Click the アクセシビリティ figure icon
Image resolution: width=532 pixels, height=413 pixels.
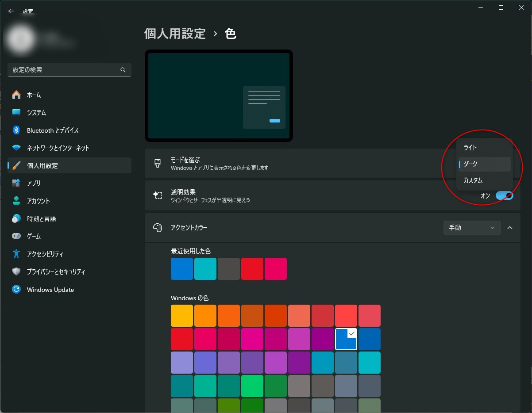(x=16, y=254)
